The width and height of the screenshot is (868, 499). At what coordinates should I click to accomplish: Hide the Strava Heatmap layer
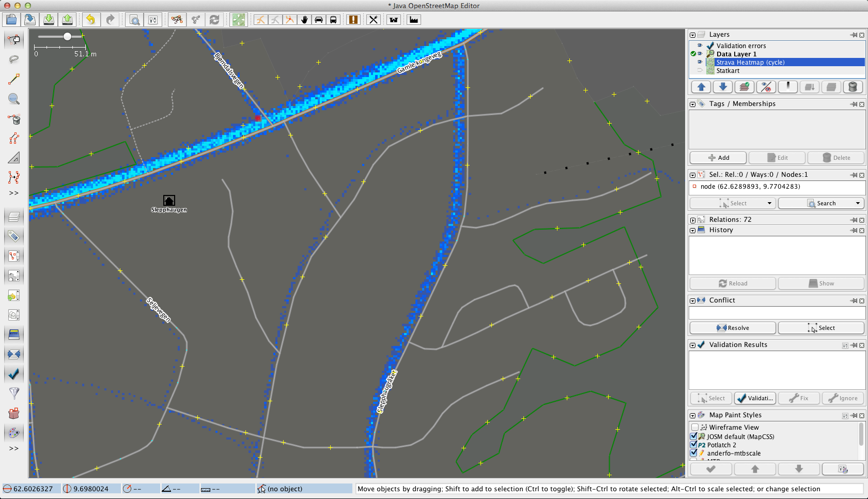tap(700, 62)
